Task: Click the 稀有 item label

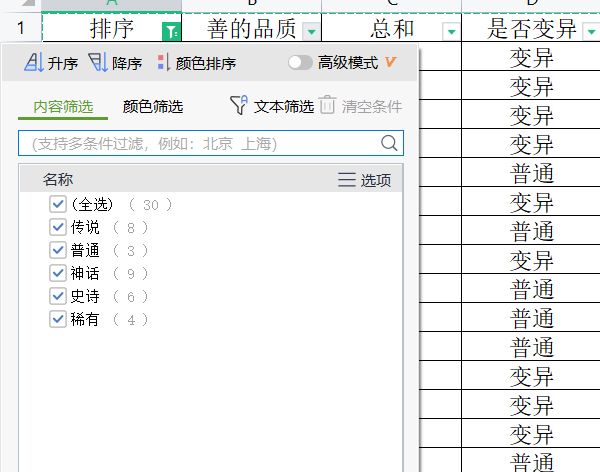Action: (x=85, y=319)
